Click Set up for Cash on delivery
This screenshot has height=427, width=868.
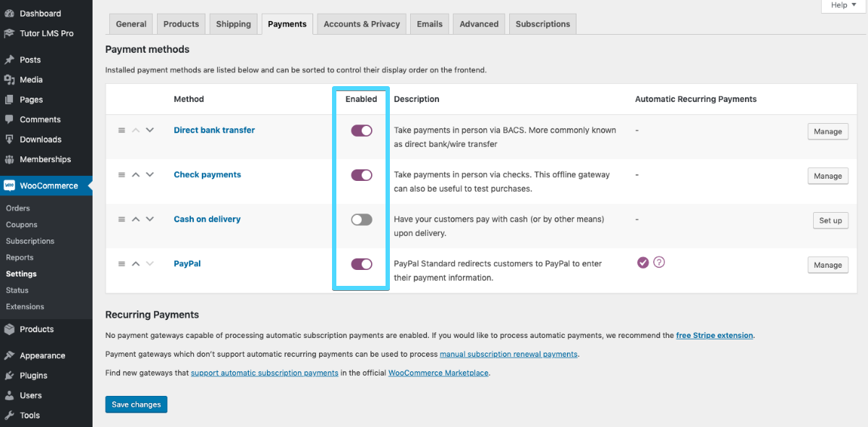830,220
